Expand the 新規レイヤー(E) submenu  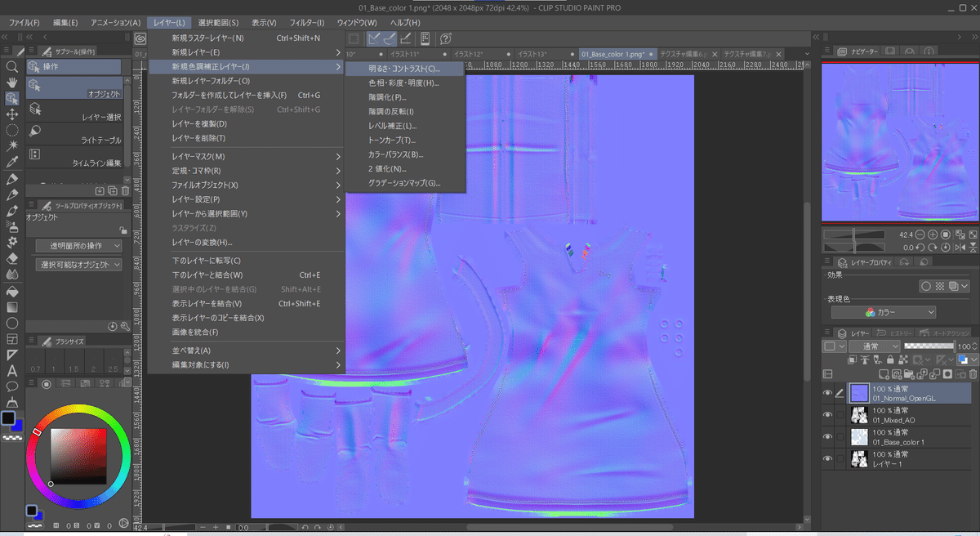click(x=247, y=52)
